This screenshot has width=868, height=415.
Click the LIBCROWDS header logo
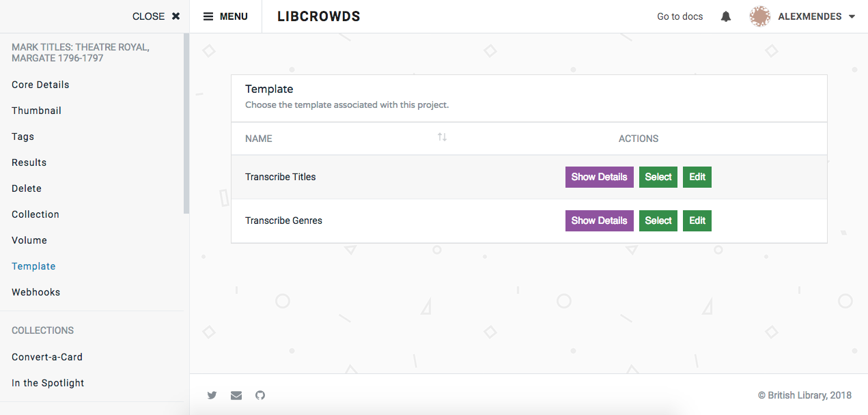(x=318, y=16)
